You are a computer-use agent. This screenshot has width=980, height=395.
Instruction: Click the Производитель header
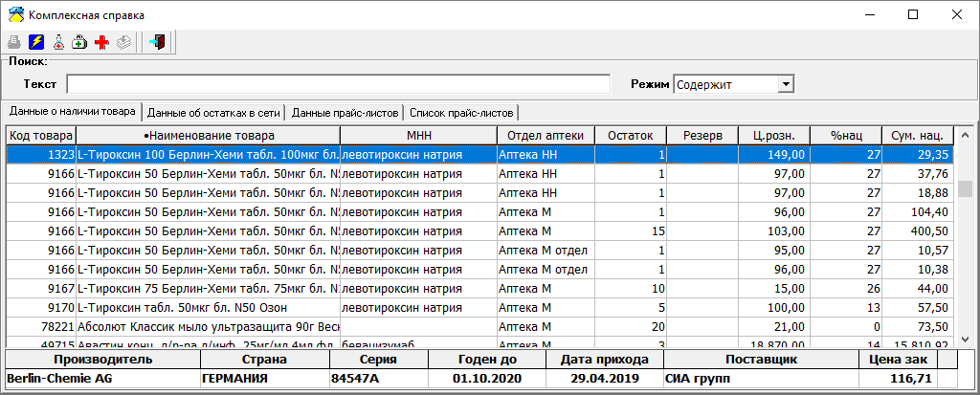(102, 360)
